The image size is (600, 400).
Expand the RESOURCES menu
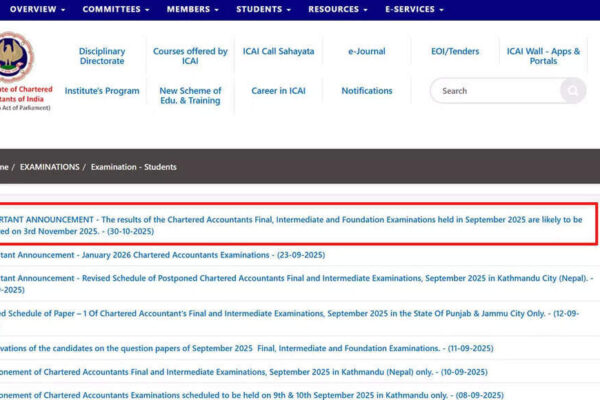pos(338,9)
